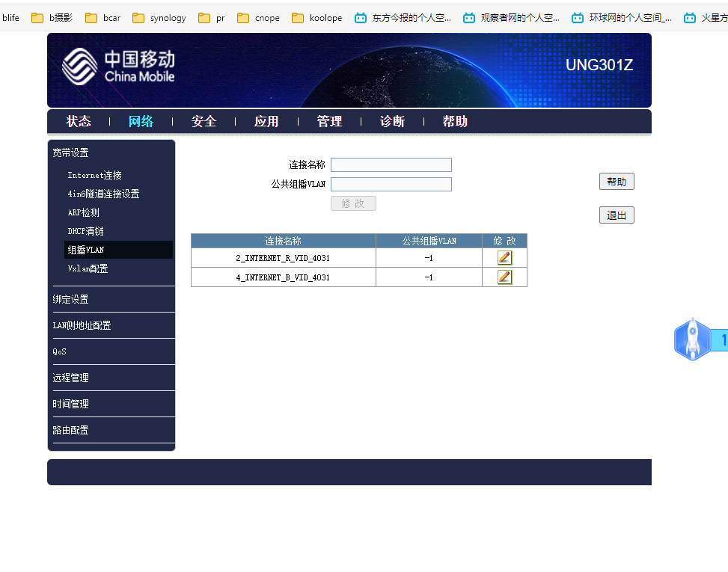Image resolution: width=728 pixels, height=572 pixels.
Task: Expand the 路由配置 sidebar section
Action: pyautogui.click(x=70, y=430)
